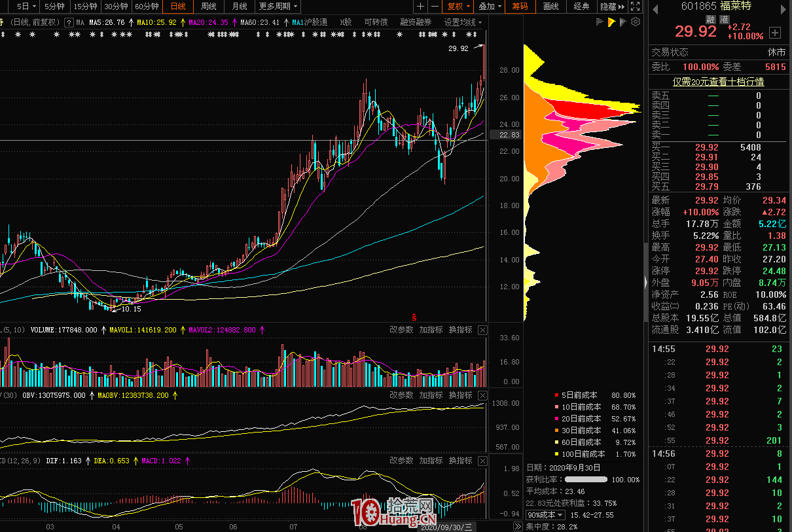This screenshot has width=792, height=532.
Task: Toggle the 筹码 chip panel
Action: (520, 7)
